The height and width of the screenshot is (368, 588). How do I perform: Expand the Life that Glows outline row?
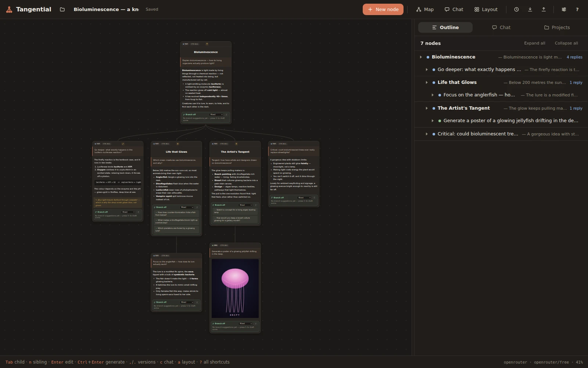[427, 82]
